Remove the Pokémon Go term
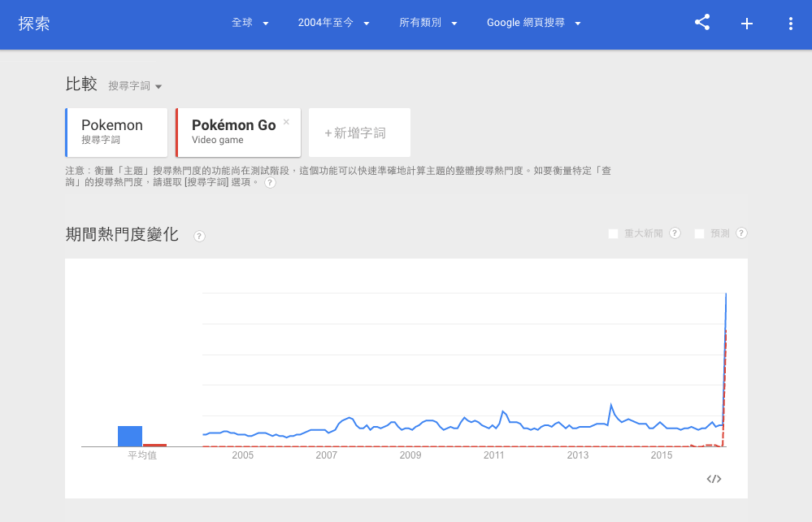Screen dimensions: 812x522 [286, 122]
